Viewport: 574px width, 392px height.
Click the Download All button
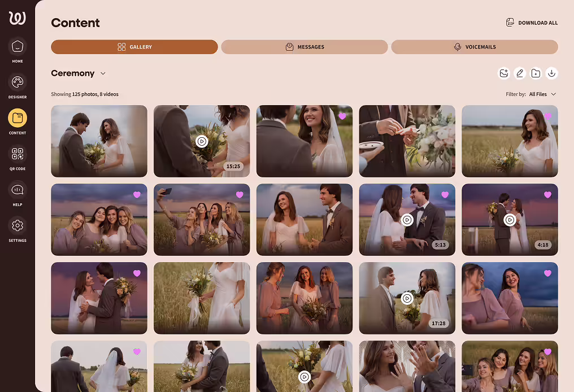click(532, 23)
